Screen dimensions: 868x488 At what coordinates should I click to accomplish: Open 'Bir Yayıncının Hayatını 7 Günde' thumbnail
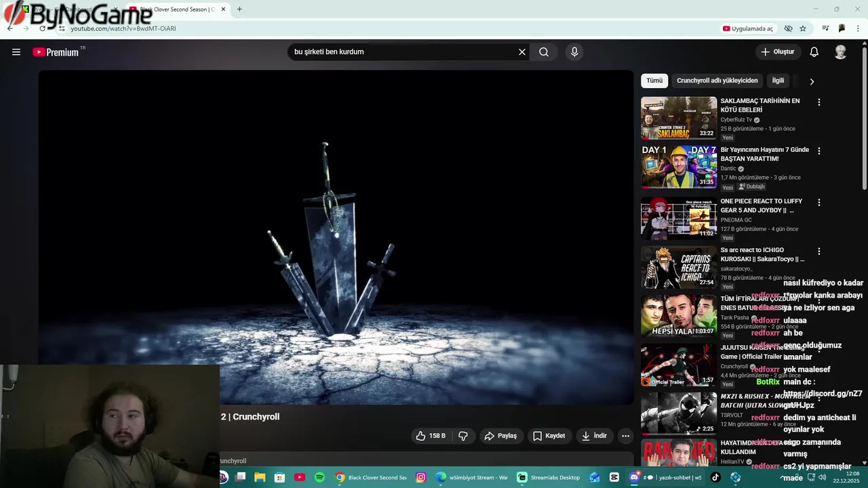pos(679,167)
